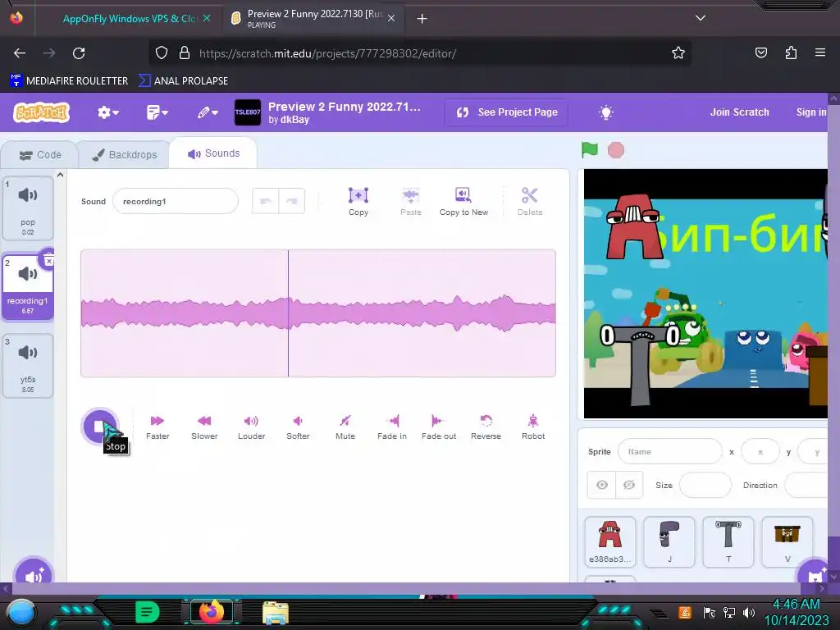The height and width of the screenshot is (630, 840).
Task: Stop sound playback
Action: pyautogui.click(x=99, y=426)
